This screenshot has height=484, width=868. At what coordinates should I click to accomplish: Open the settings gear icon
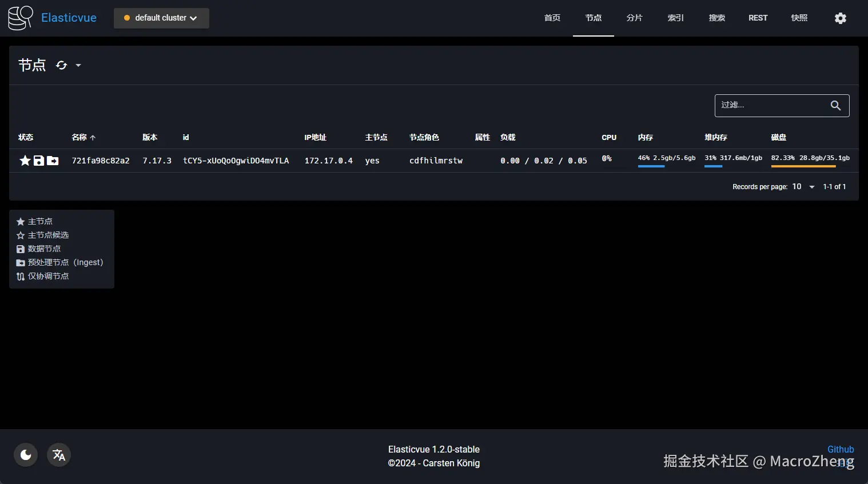coord(840,18)
